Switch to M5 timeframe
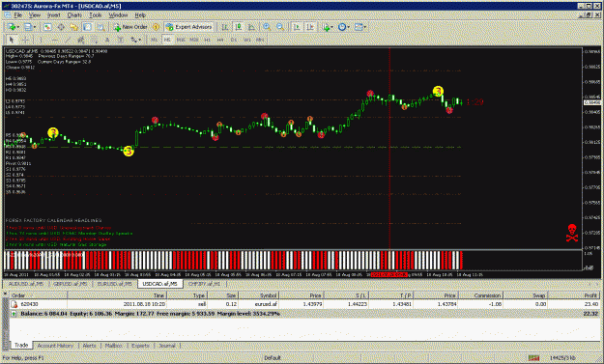 (167, 40)
